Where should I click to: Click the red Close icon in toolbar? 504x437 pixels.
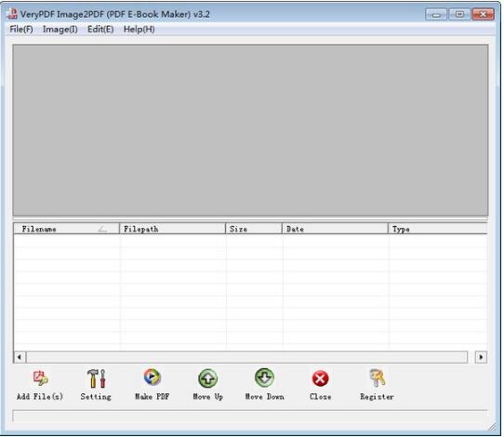tap(320, 378)
